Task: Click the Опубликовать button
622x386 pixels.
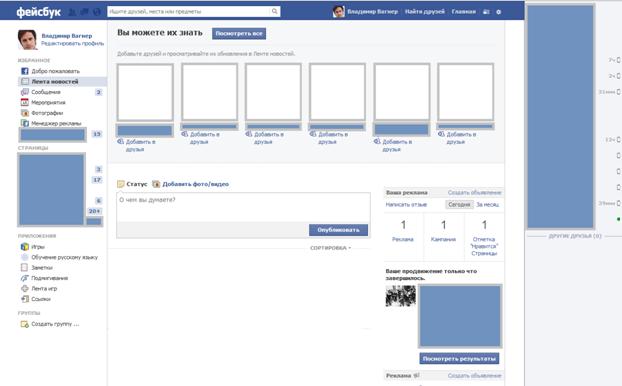Action: click(x=338, y=230)
